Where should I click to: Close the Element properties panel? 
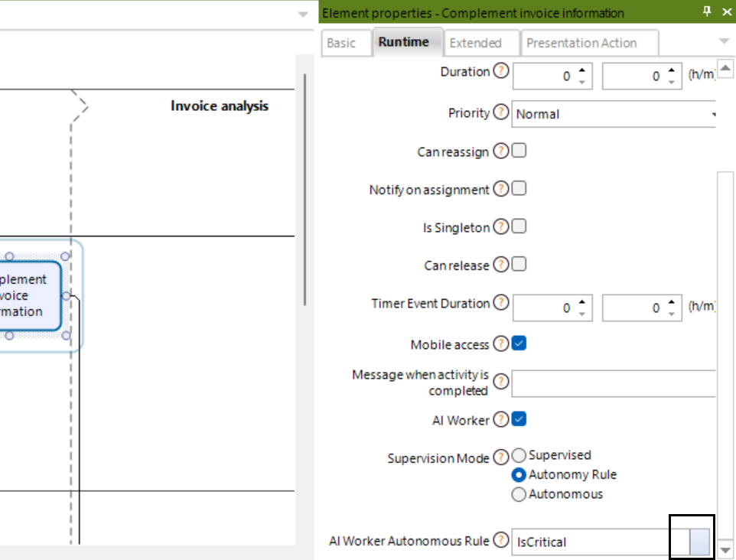(x=727, y=12)
